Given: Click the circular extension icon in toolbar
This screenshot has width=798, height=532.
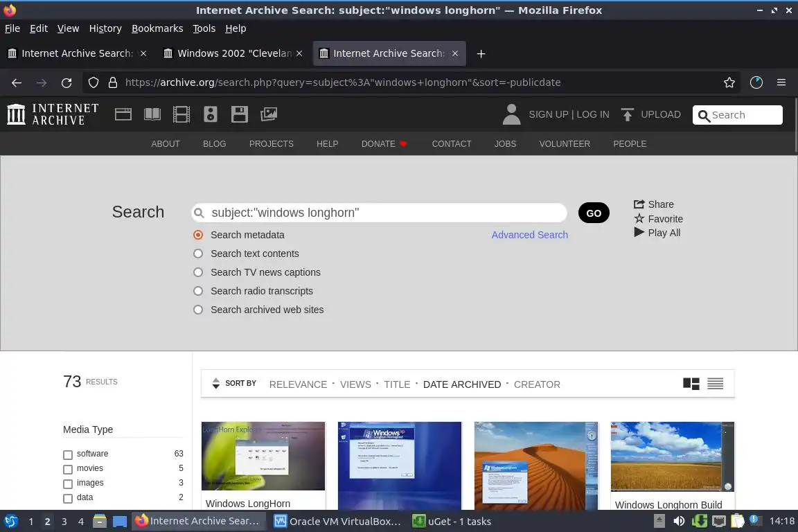Looking at the screenshot, I should pos(756,82).
